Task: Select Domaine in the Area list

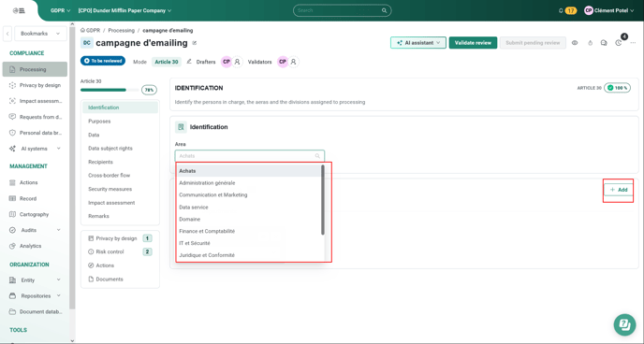Action: (249, 219)
